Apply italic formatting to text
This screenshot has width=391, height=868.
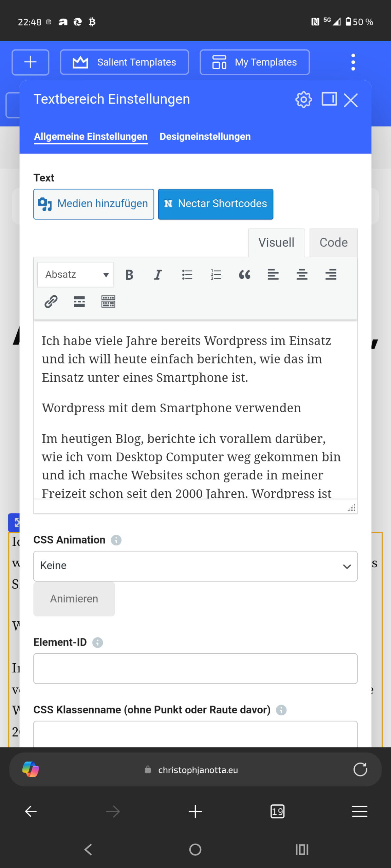(x=158, y=274)
